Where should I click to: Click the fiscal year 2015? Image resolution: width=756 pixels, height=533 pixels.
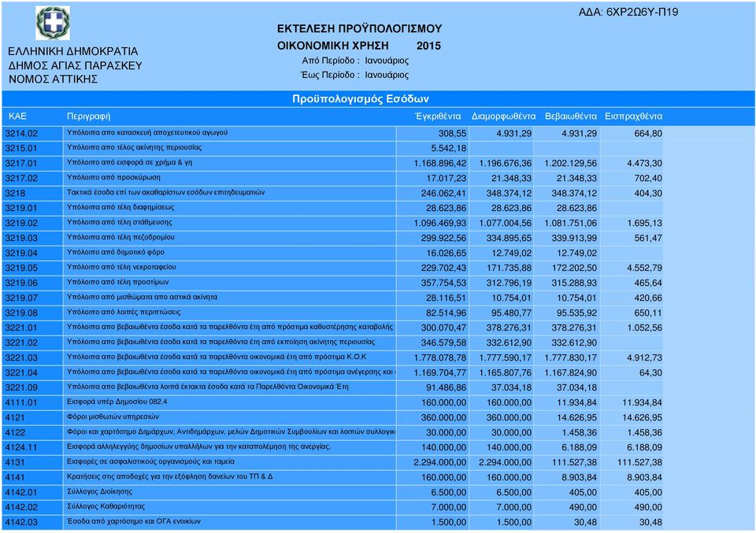click(428, 46)
